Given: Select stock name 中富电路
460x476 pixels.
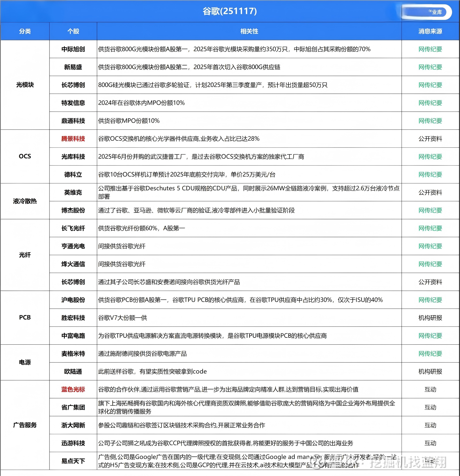Looking at the screenshot, I should point(73,336).
